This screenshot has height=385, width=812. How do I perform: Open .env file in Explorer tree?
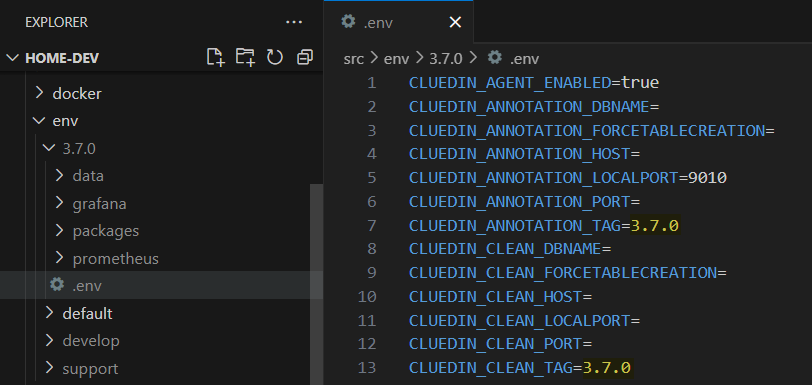[x=162, y=285]
